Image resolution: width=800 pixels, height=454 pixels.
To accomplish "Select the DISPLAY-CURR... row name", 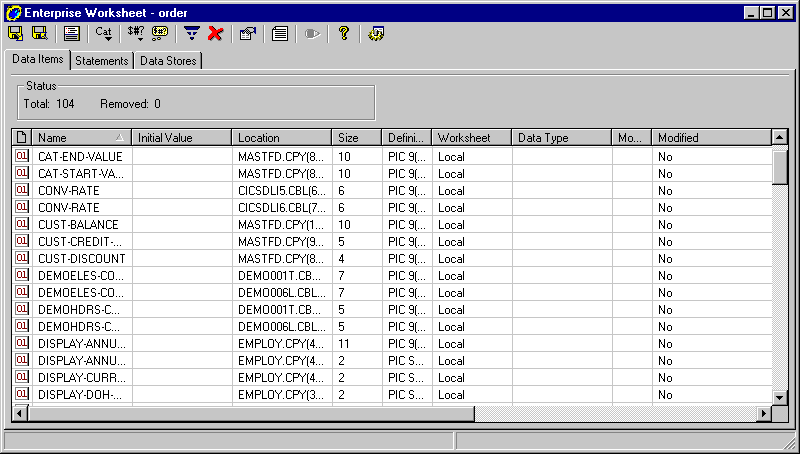I will click(82, 378).
